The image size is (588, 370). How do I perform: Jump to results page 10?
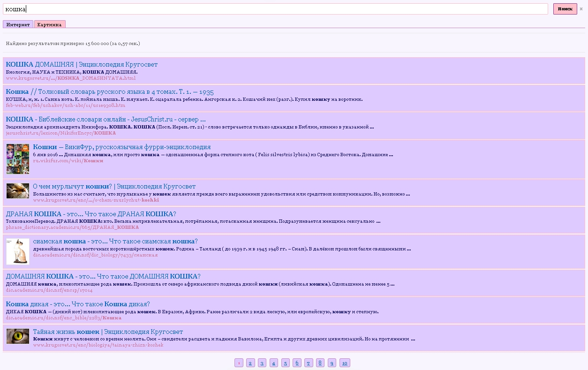(x=345, y=363)
